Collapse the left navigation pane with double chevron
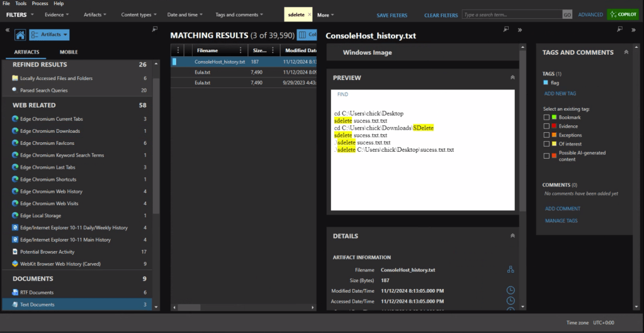Image resolution: width=644 pixels, height=333 pixels. point(8,30)
